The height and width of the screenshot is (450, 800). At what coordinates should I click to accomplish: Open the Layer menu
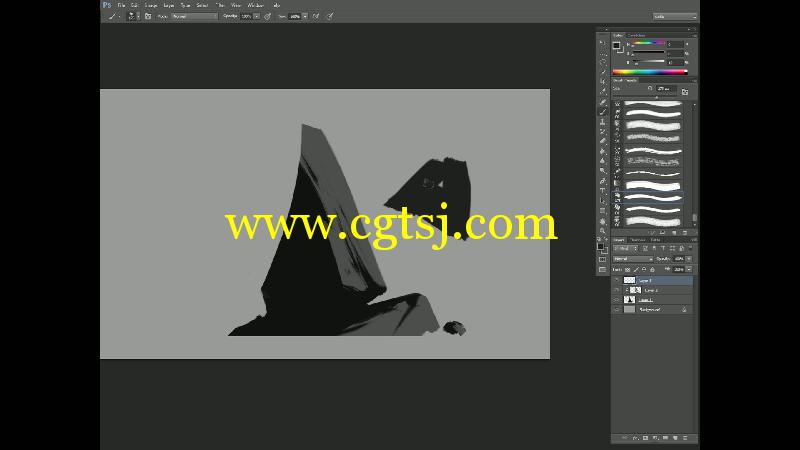tap(169, 5)
